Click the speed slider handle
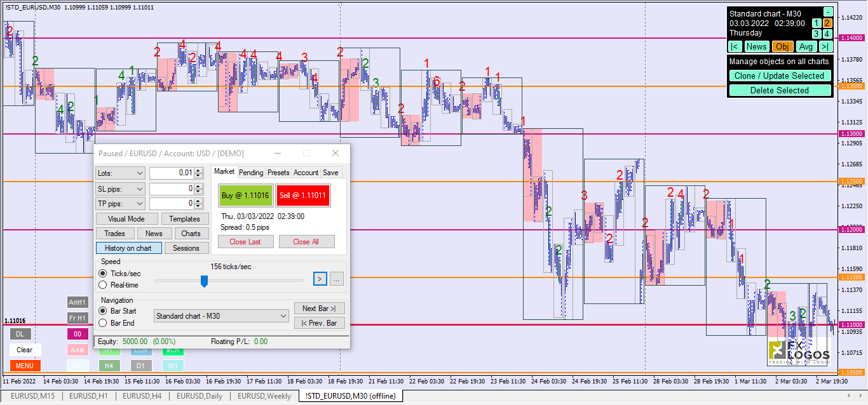The height and width of the screenshot is (405, 868). [x=204, y=281]
